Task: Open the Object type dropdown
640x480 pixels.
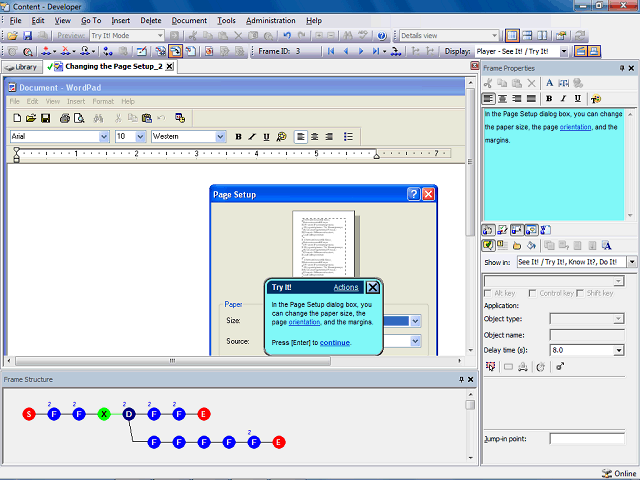Action: coord(619,319)
